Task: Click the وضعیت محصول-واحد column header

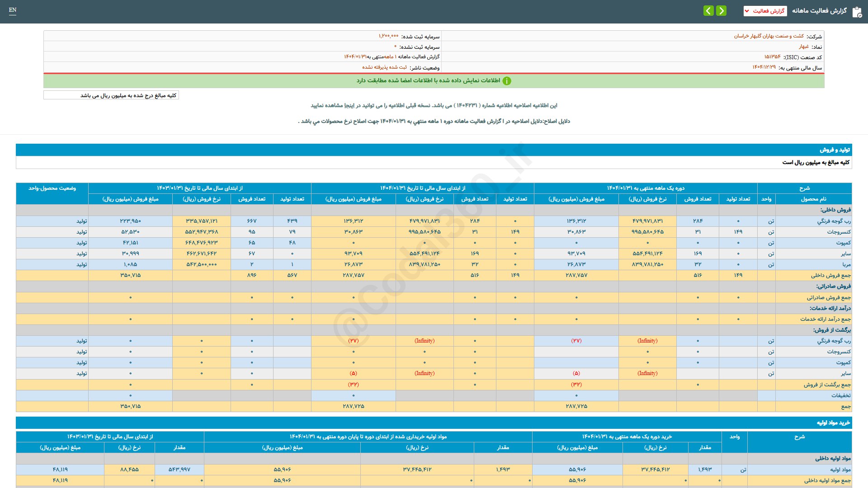Action: click(52, 188)
